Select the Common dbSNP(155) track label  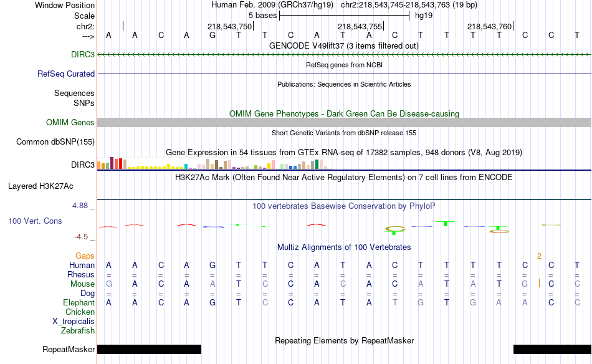pos(55,141)
